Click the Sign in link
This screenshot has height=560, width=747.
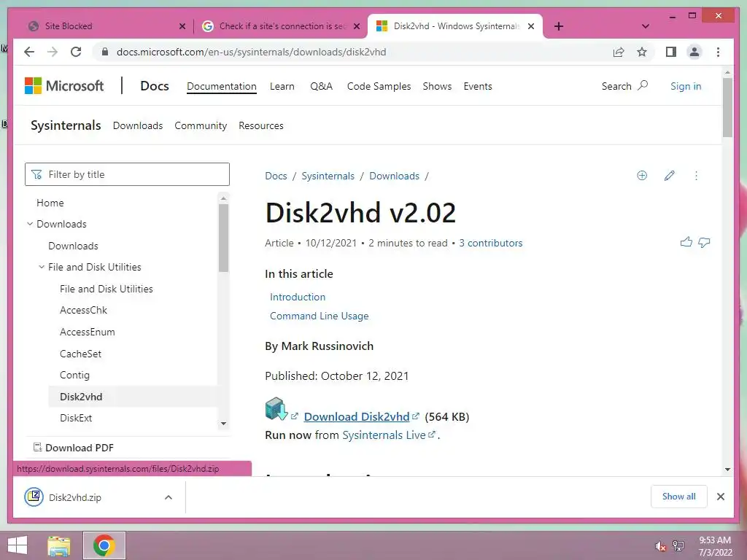(686, 86)
